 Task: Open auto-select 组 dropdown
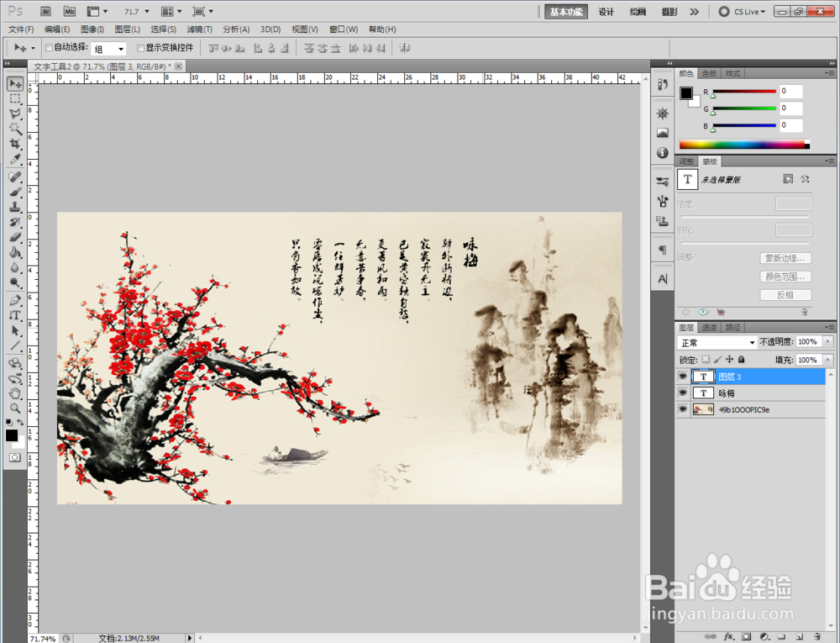pos(108,49)
